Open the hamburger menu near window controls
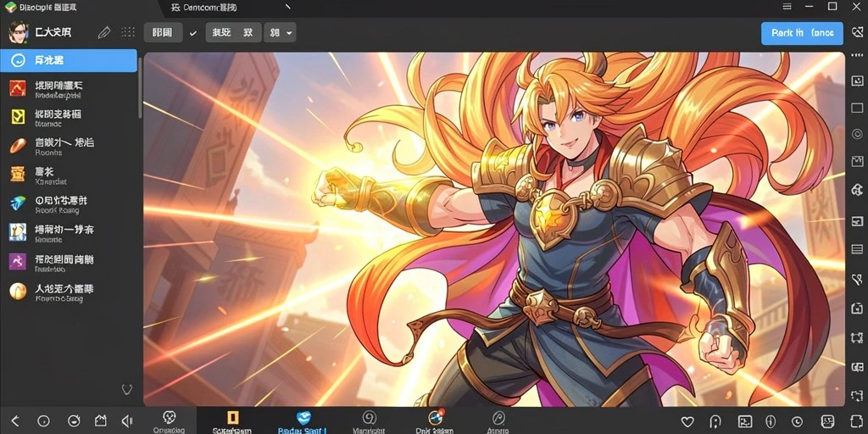This screenshot has height=434, width=868. click(x=787, y=7)
